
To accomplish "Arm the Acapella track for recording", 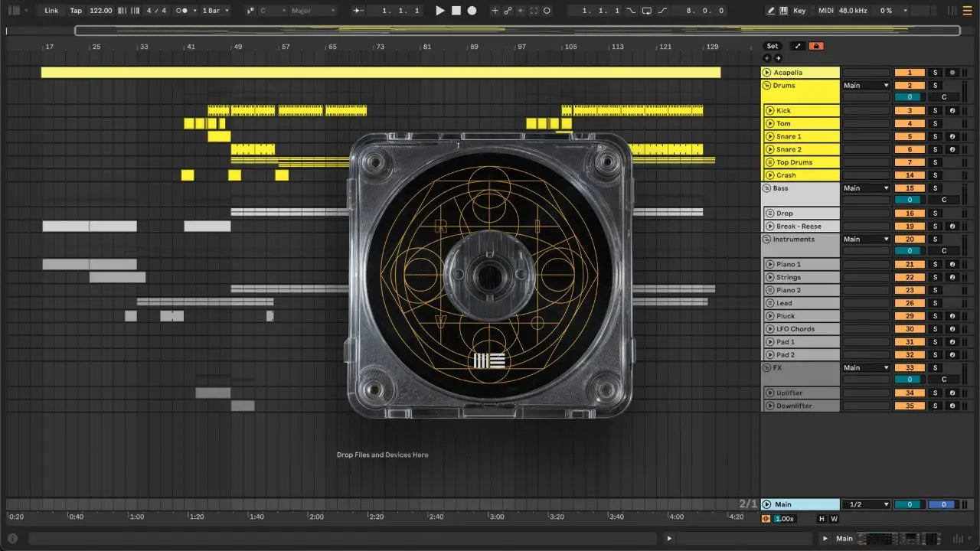I will click(952, 73).
